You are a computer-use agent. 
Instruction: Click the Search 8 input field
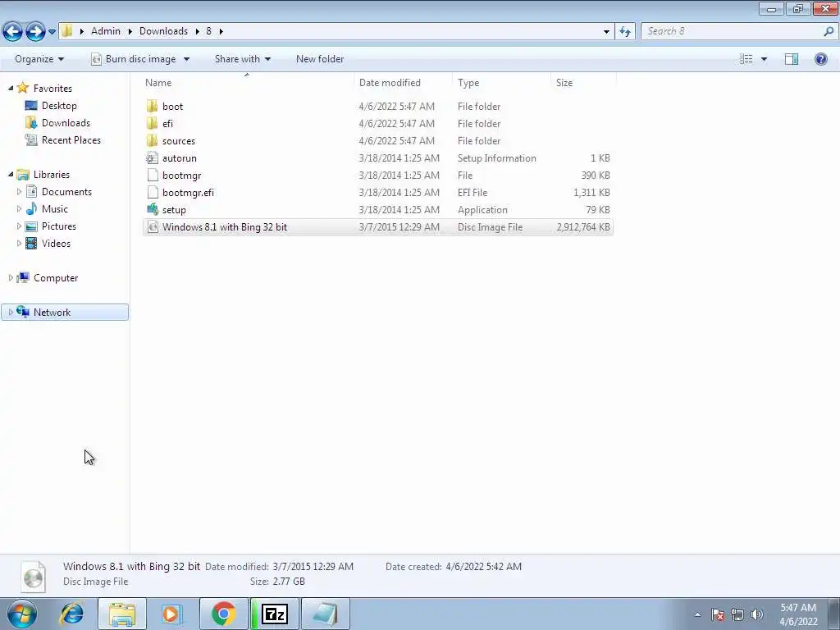tap(731, 31)
